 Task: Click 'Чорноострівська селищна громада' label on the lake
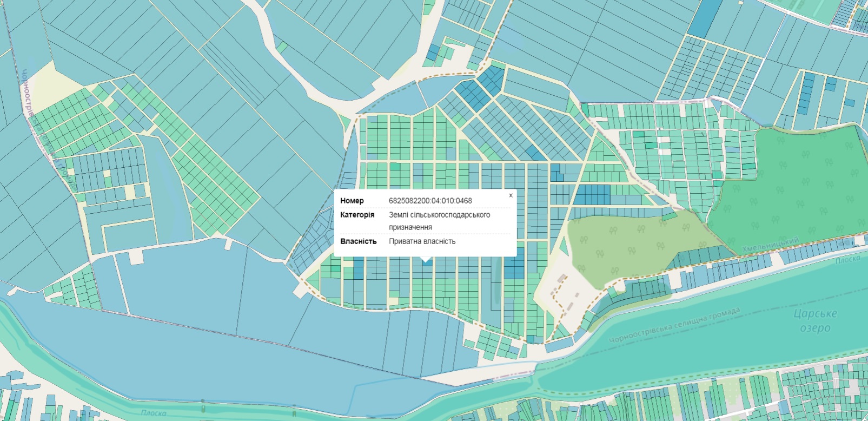pyautogui.click(x=674, y=326)
